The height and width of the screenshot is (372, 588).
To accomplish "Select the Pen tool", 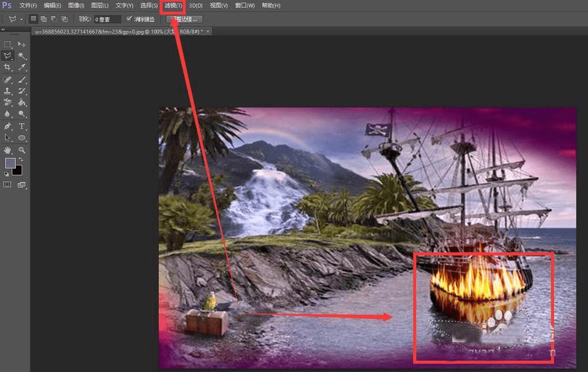I will 7,126.
